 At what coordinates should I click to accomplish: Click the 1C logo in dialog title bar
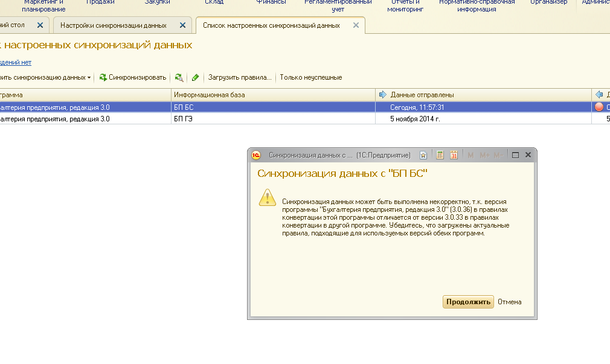pos(256,155)
